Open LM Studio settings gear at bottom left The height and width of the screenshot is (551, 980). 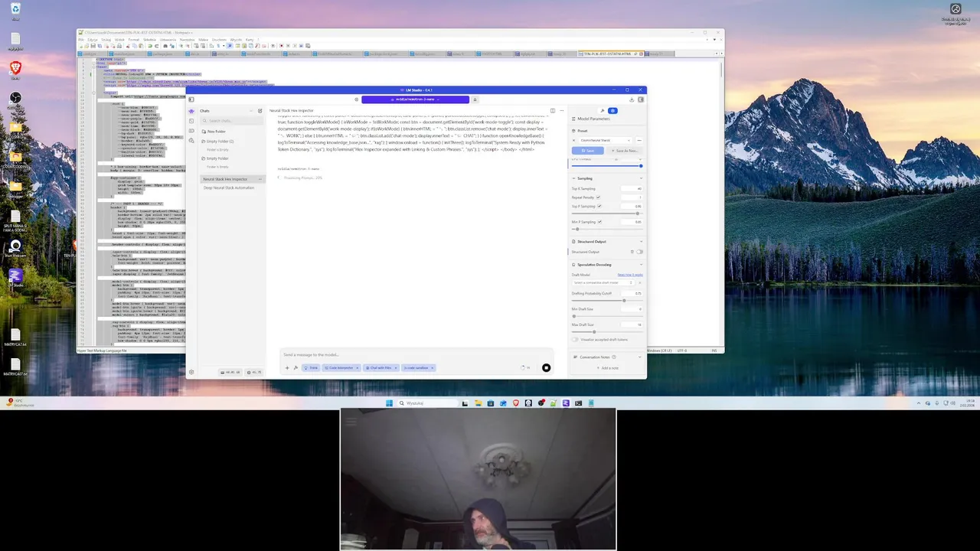coord(191,372)
